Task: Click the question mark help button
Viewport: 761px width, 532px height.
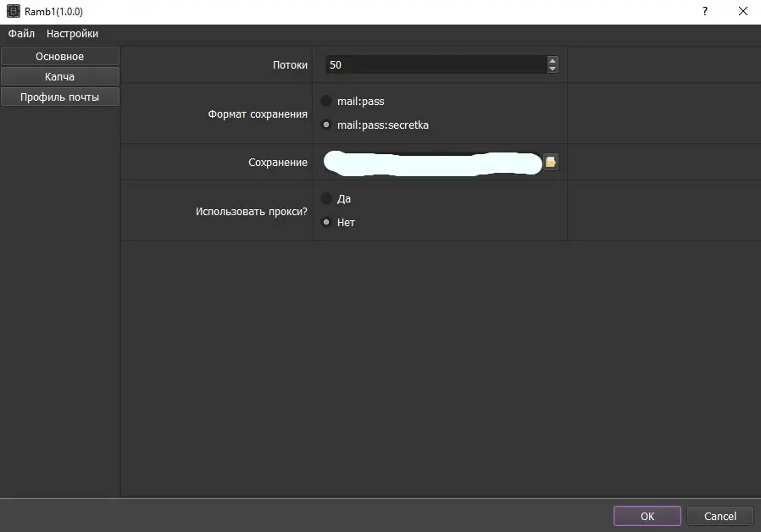Action: (705, 11)
